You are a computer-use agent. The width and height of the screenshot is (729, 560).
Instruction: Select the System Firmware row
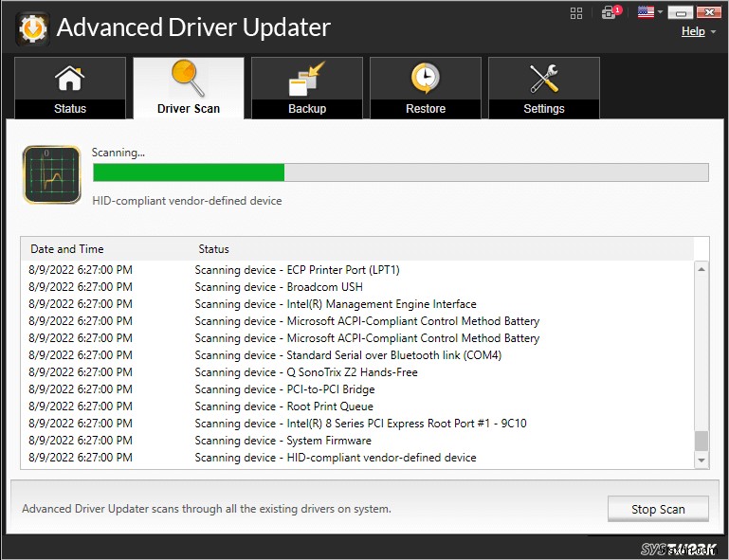coord(357,440)
